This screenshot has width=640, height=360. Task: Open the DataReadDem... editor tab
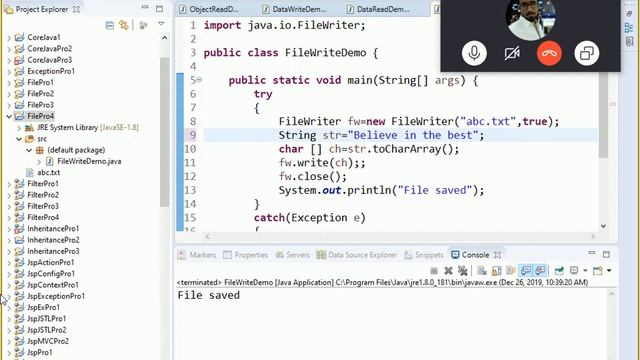coord(378,9)
